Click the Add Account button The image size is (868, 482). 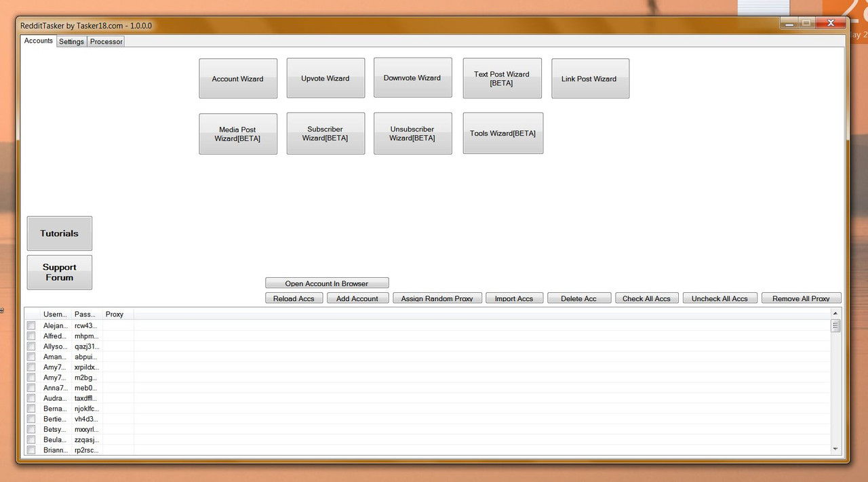(x=357, y=298)
